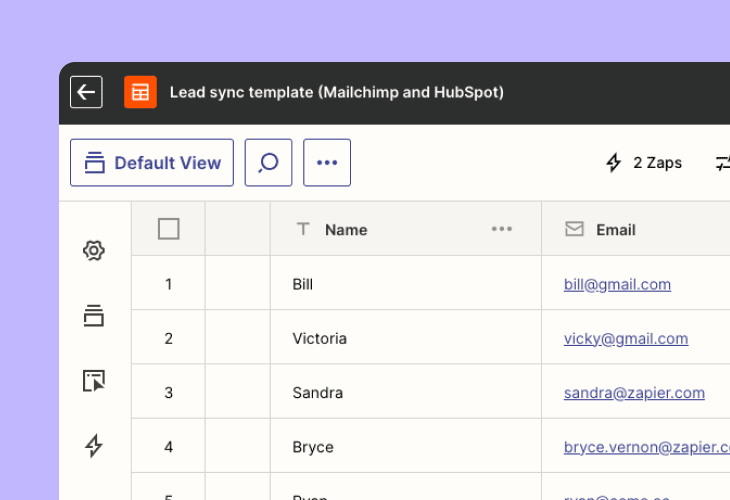Image resolution: width=730 pixels, height=500 pixels.
Task: Click the 2 Zaps button
Action: pyautogui.click(x=644, y=162)
